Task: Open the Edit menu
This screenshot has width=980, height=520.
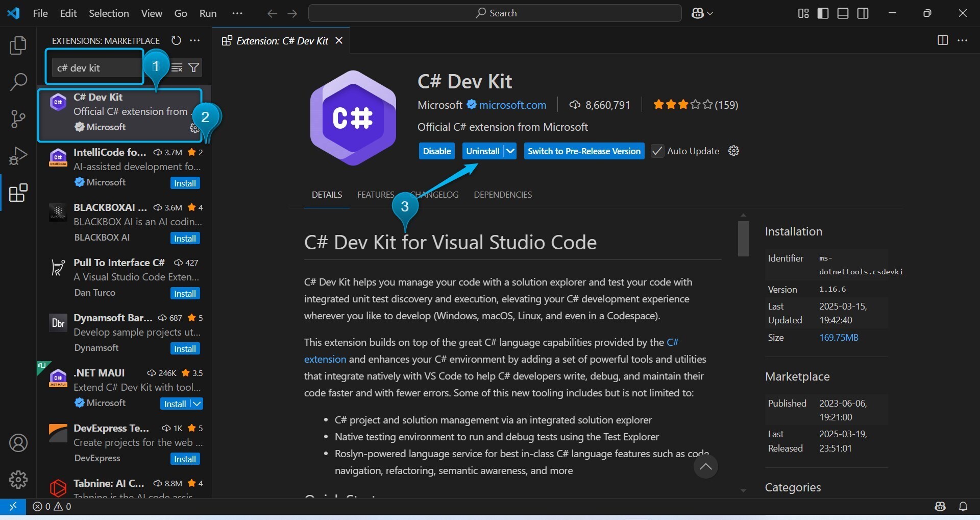Action: click(68, 13)
